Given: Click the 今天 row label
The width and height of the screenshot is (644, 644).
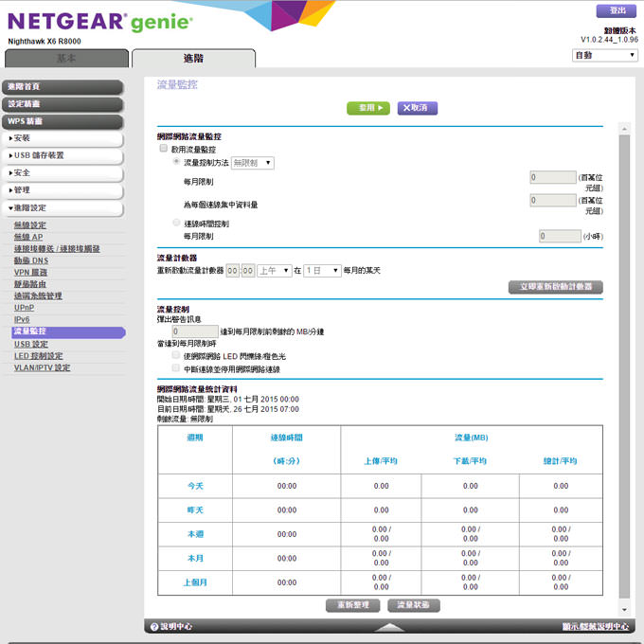Looking at the screenshot, I should pyautogui.click(x=195, y=486).
